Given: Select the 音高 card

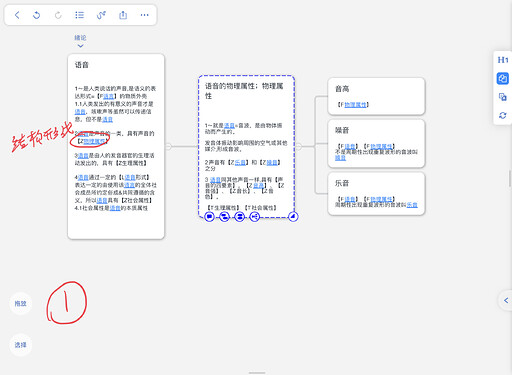Looking at the screenshot, I should pyautogui.click(x=376, y=96).
